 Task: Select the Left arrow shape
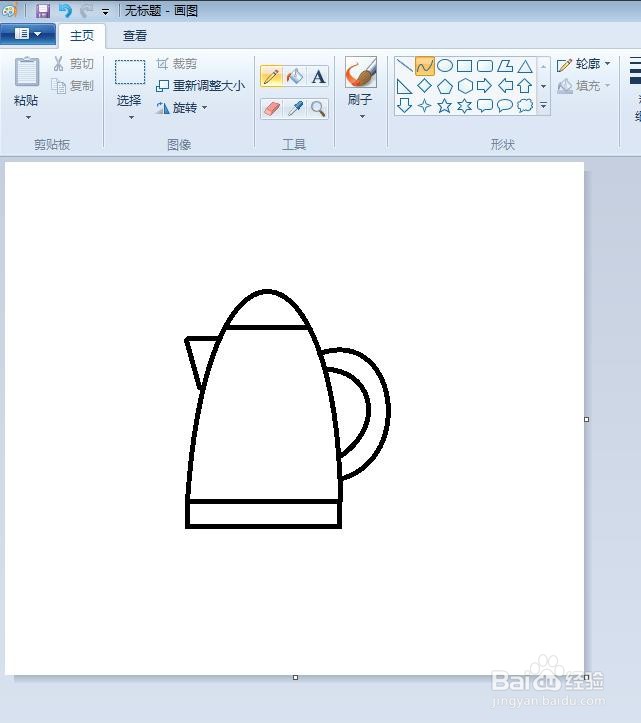click(x=505, y=86)
